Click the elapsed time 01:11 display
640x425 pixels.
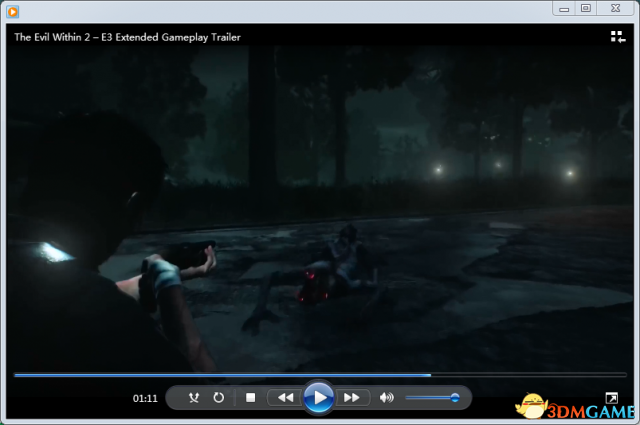[x=145, y=398]
